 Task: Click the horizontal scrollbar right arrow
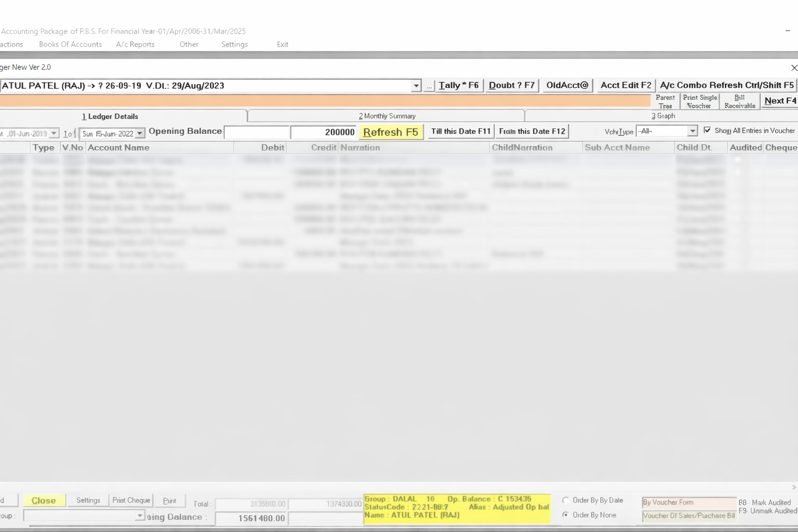[793, 487]
